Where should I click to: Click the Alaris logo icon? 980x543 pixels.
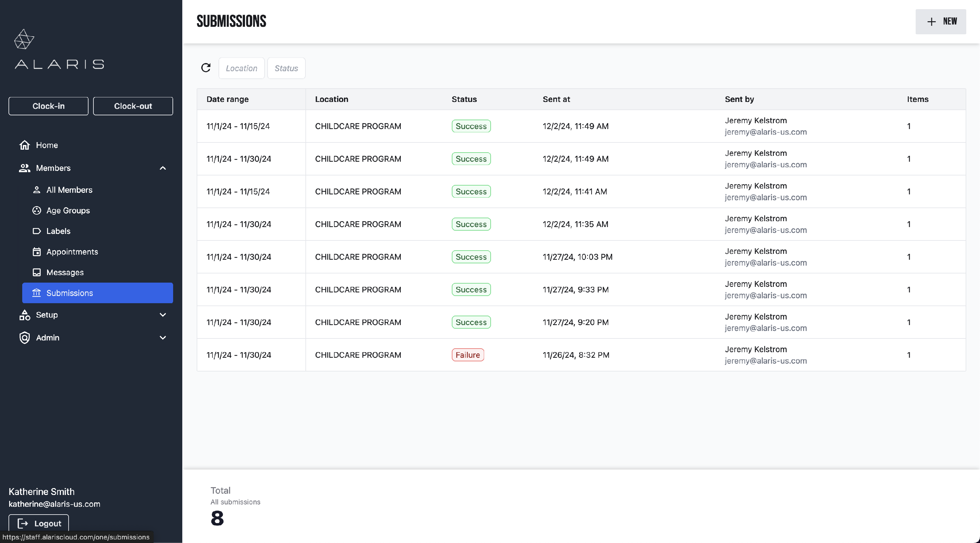(x=24, y=39)
